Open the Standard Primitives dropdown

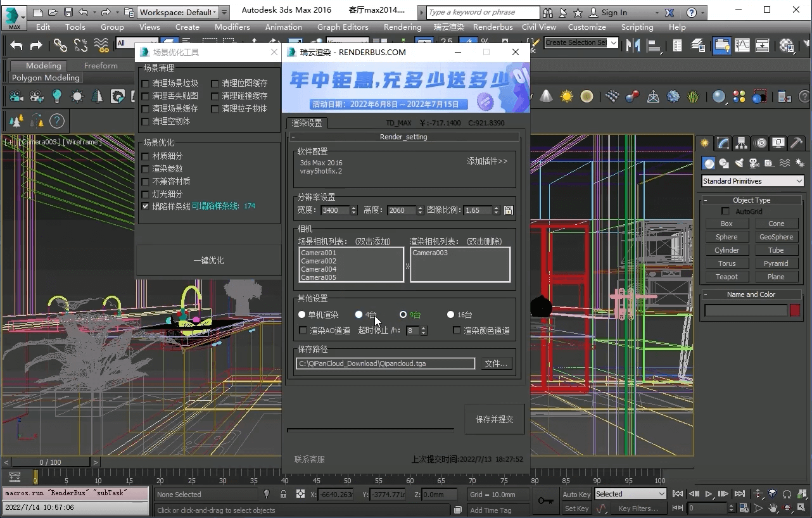pyautogui.click(x=752, y=181)
